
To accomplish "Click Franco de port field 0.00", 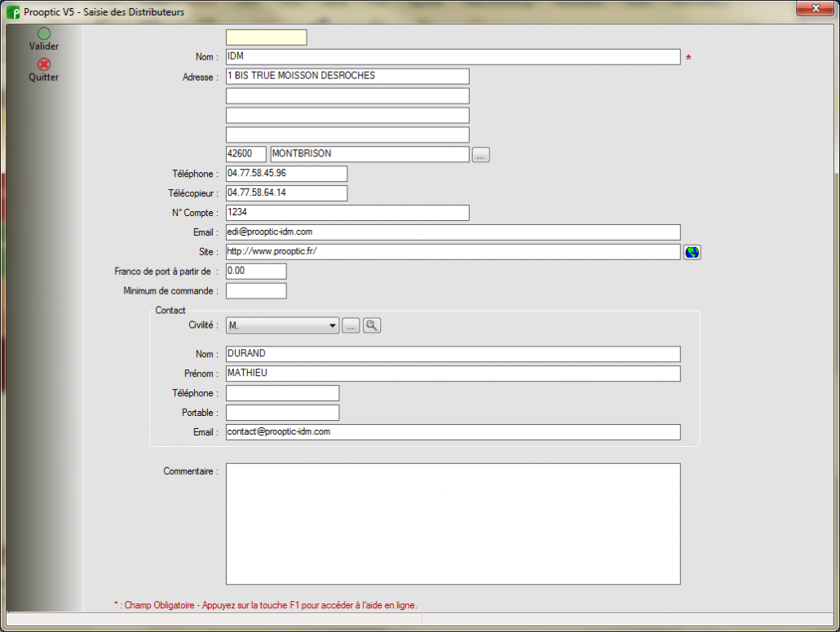I will click(x=256, y=272).
